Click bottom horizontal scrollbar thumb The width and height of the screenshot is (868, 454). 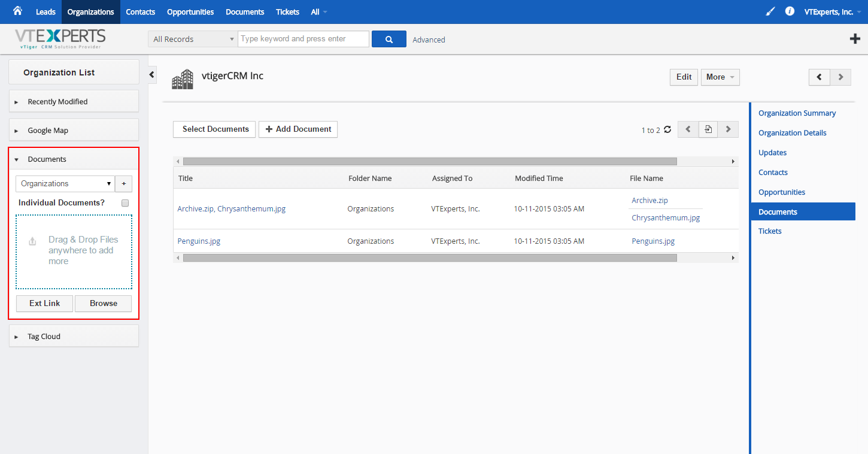pyautogui.click(x=430, y=258)
